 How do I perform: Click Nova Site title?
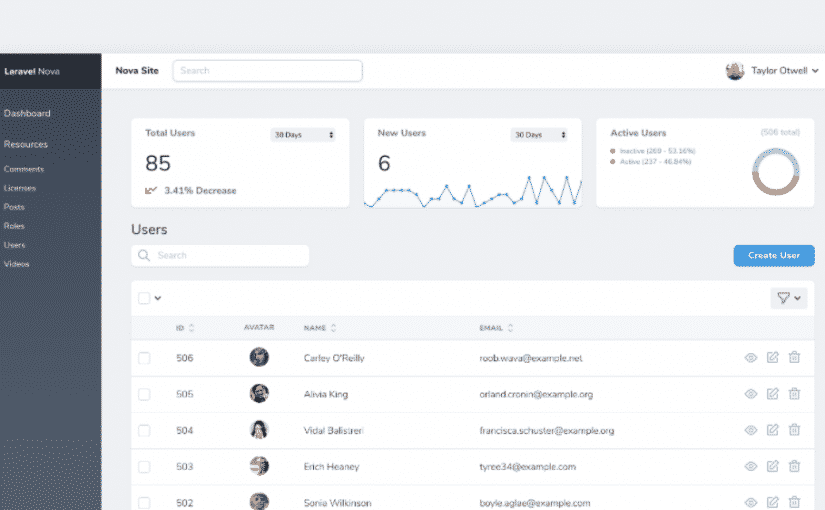coord(137,71)
